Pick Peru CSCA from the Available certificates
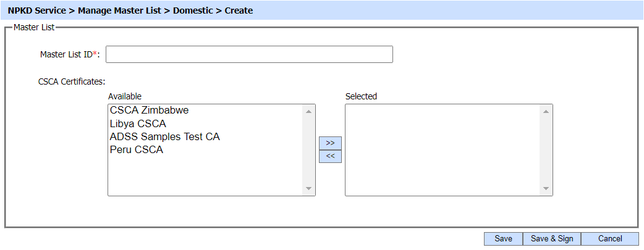 137,149
